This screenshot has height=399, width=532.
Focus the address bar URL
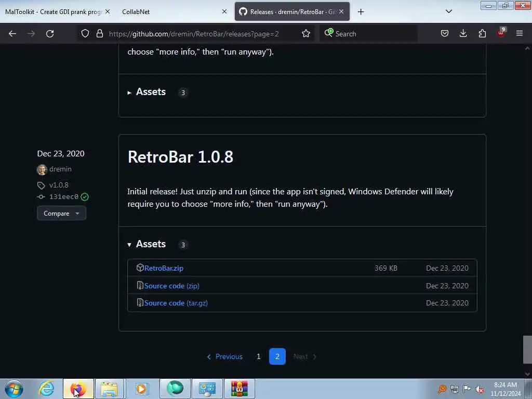point(194,34)
